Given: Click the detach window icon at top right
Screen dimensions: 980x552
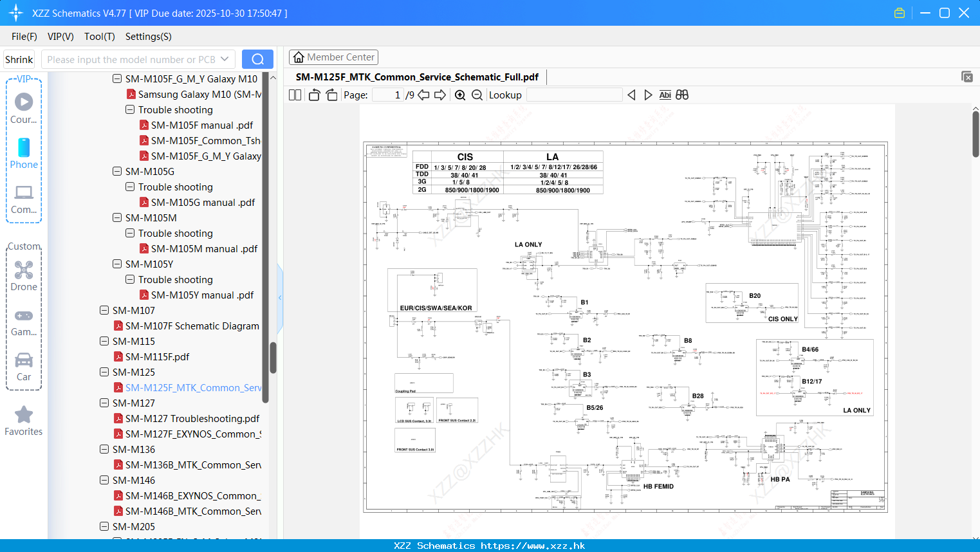Looking at the screenshot, I should [x=966, y=77].
